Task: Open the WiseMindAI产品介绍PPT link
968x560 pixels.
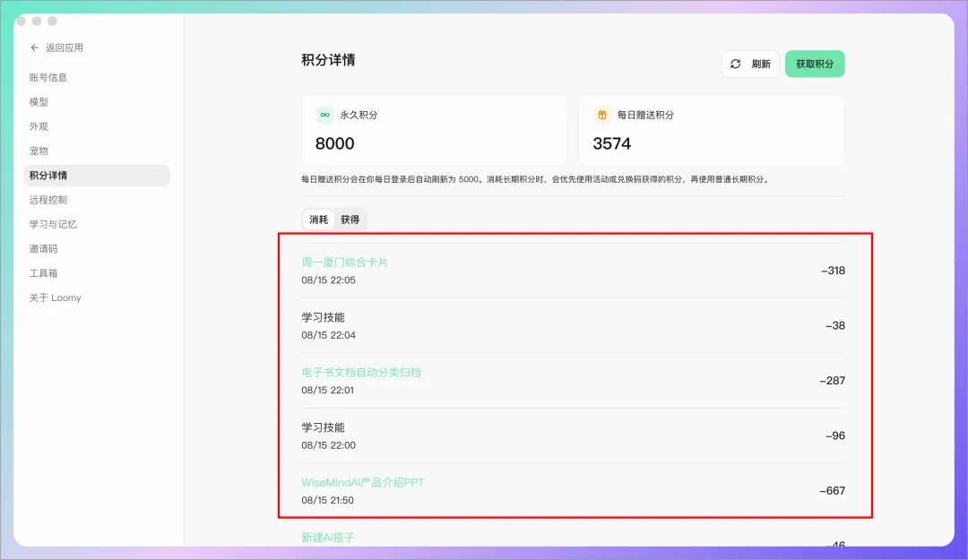Action: tap(363, 482)
